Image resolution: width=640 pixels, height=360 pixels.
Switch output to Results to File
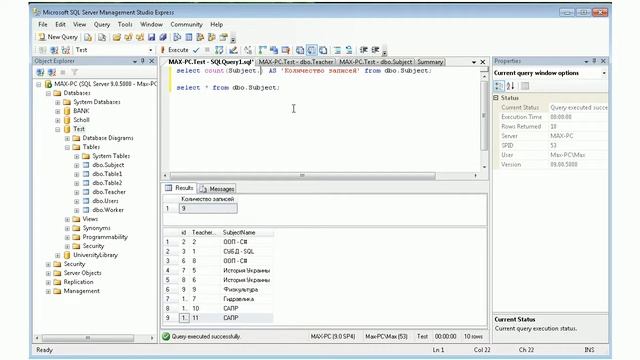tap(323, 50)
